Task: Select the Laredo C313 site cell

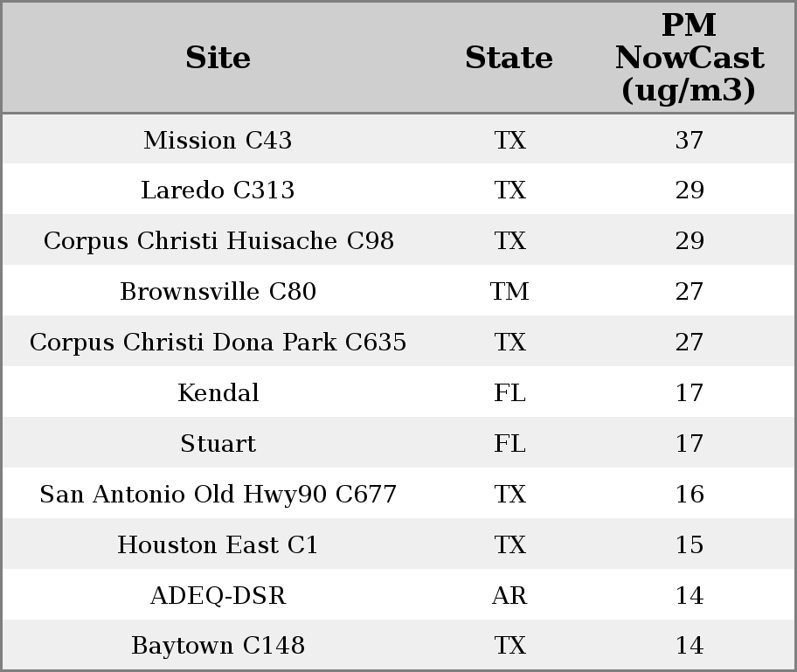Action: (x=218, y=191)
